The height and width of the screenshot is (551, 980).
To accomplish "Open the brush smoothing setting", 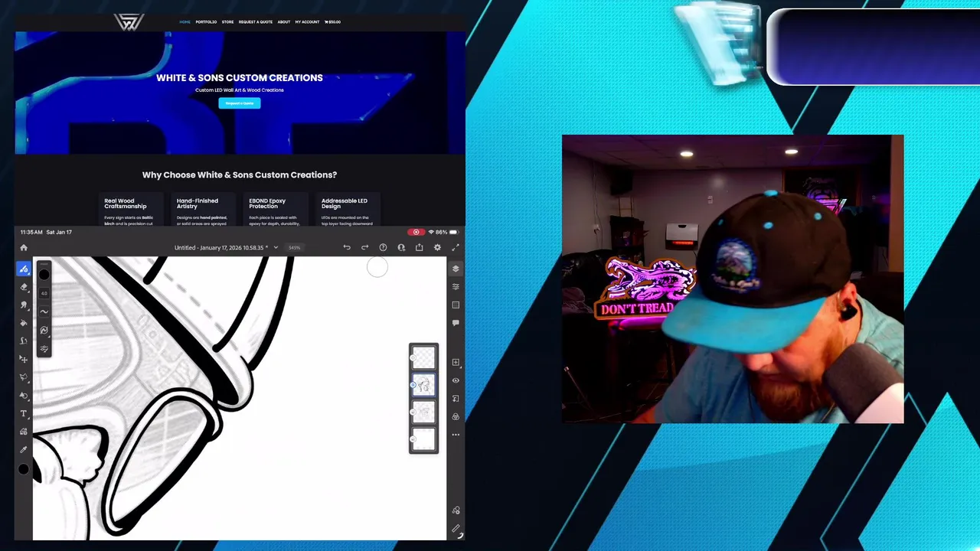I will (44, 311).
